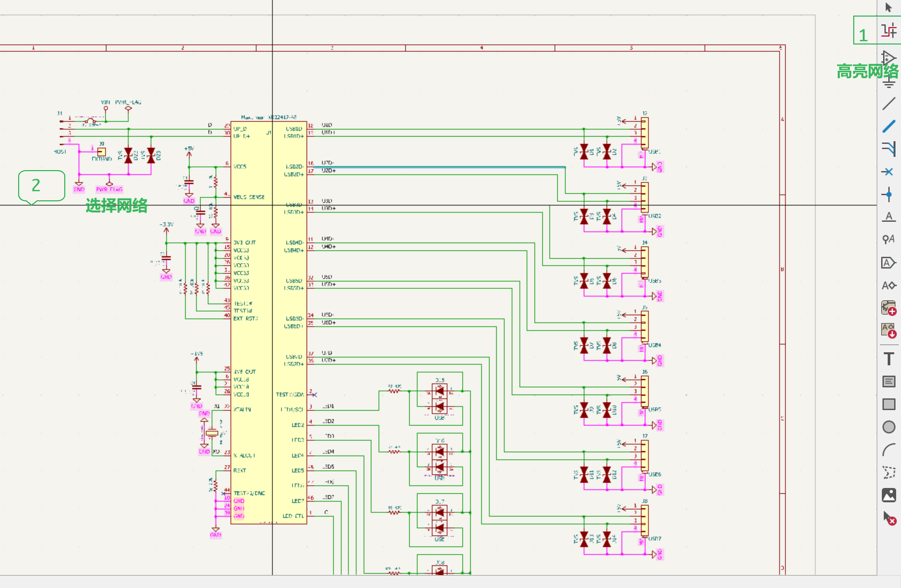Click the highlighted blue U2D- net wire
The image size is (901, 588).
435,167
